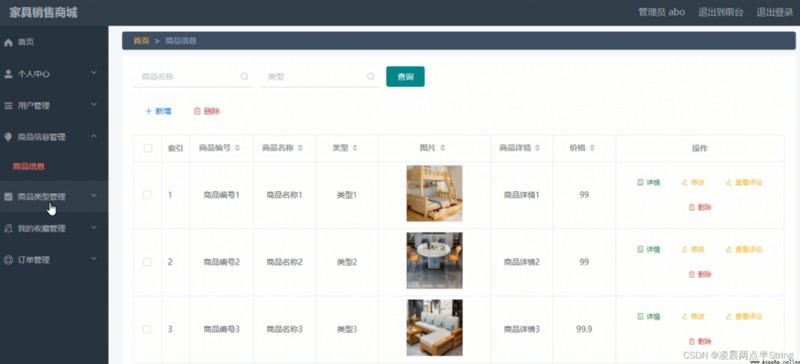The height and width of the screenshot is (364, 800).
Task: Sort by 商品详情 column arrows
Action: point(538,148)
